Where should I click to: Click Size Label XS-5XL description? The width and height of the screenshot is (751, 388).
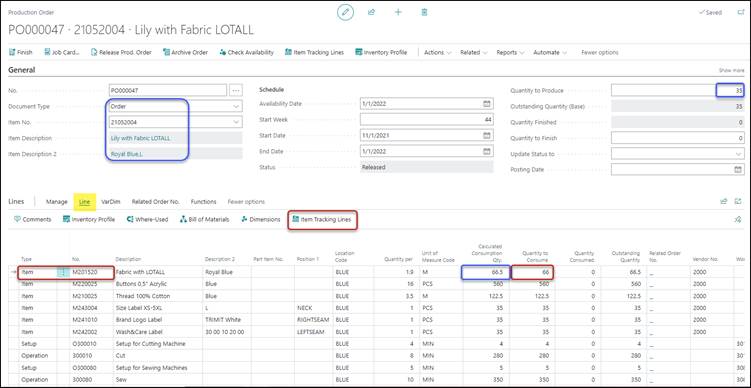click(138, 308)
